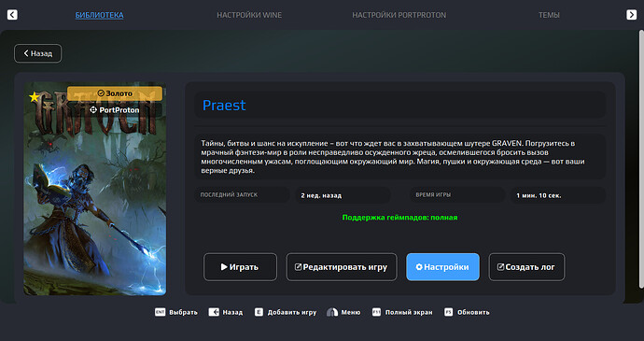Open the Библиотека tab

[99, 15]
